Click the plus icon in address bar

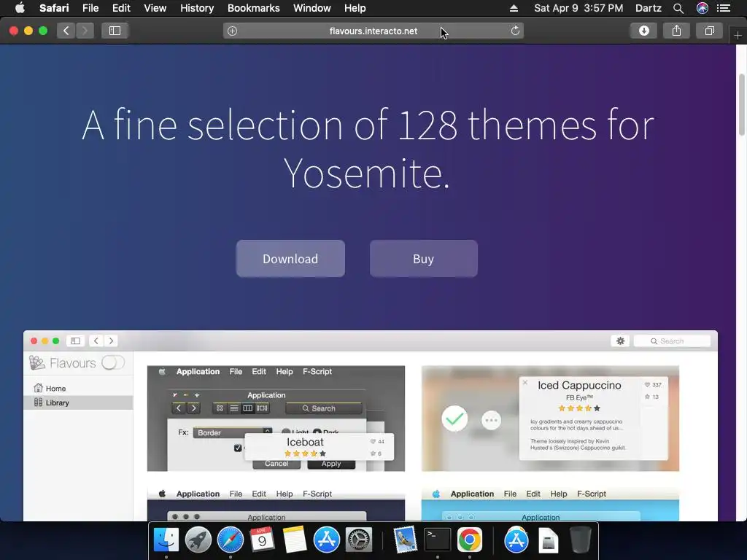[x=232, y=31]
